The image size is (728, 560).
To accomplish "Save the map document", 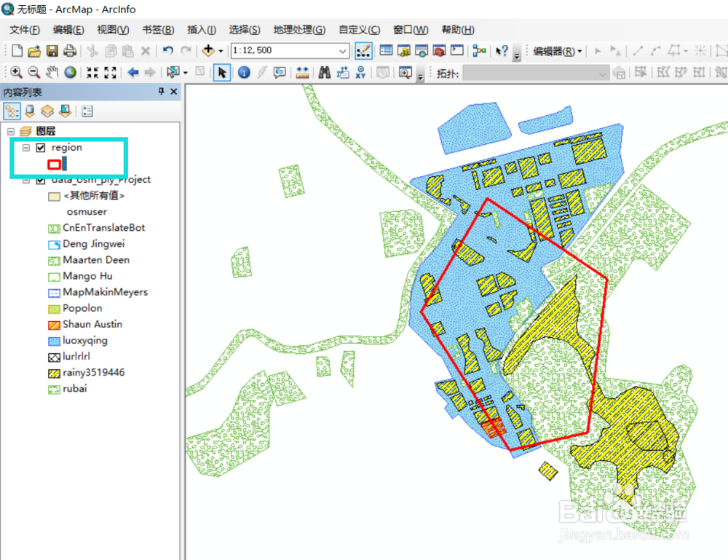I will [x=52, y=51].
